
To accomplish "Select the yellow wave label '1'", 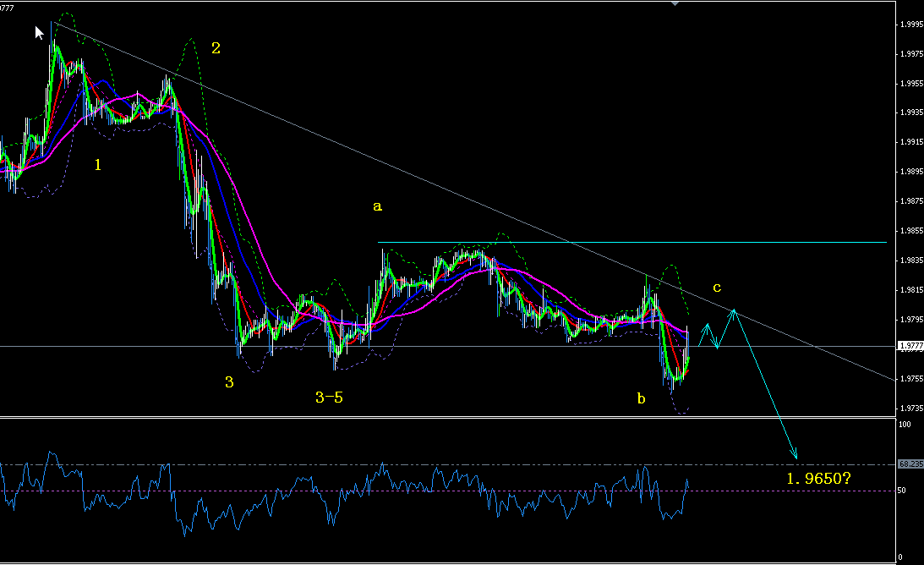I will click(x=98, y=165).
